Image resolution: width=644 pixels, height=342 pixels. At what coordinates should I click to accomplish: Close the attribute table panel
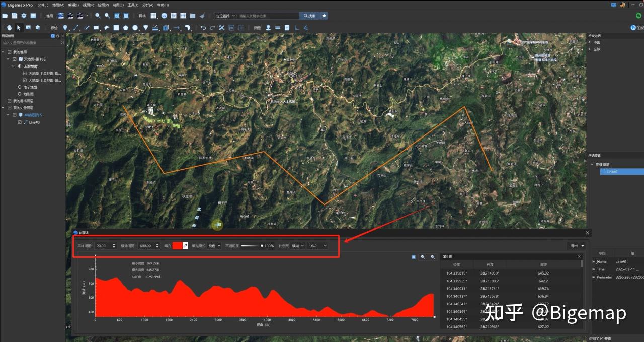[x=579, y=257]
